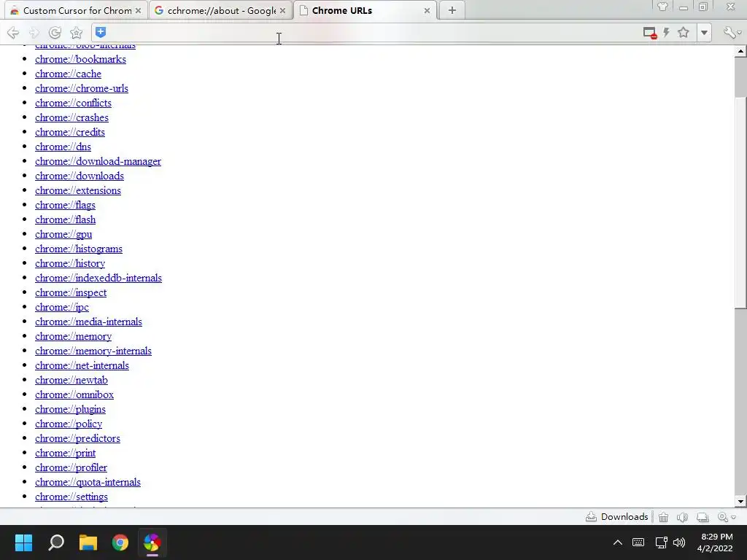Open the chrome://print link
This screenshot has width=747, height=560.
click(x=65, y=454)
